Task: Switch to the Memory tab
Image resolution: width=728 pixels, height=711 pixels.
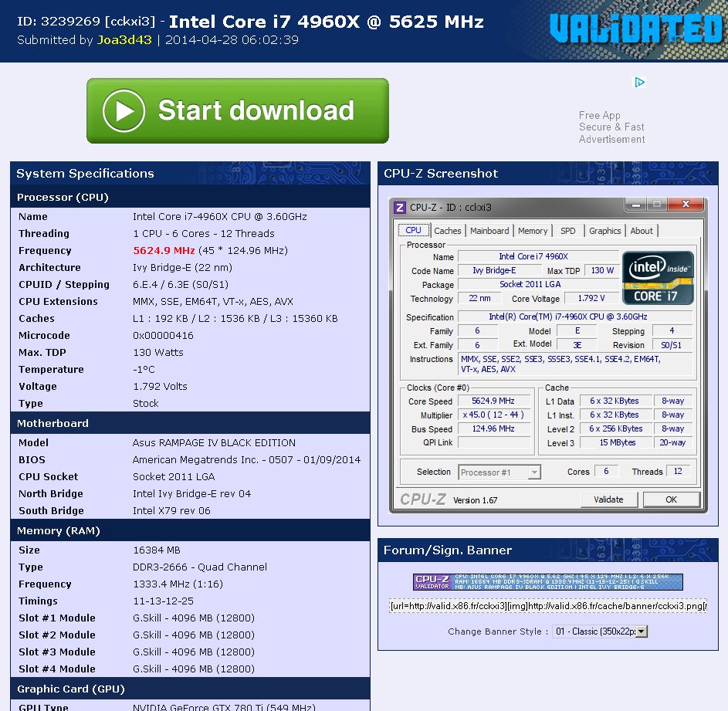Action: 533,231
